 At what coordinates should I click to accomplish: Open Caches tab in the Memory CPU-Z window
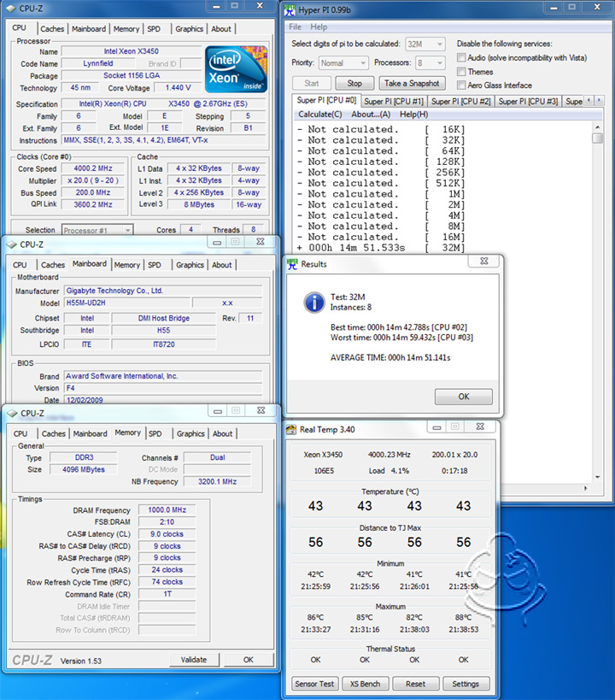pos(54,433)
